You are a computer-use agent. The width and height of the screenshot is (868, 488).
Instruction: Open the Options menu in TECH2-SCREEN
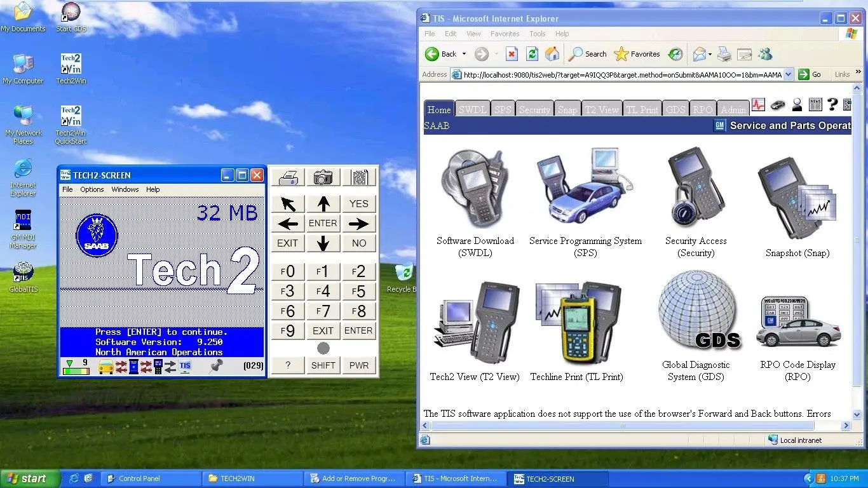tap(92, 189)
